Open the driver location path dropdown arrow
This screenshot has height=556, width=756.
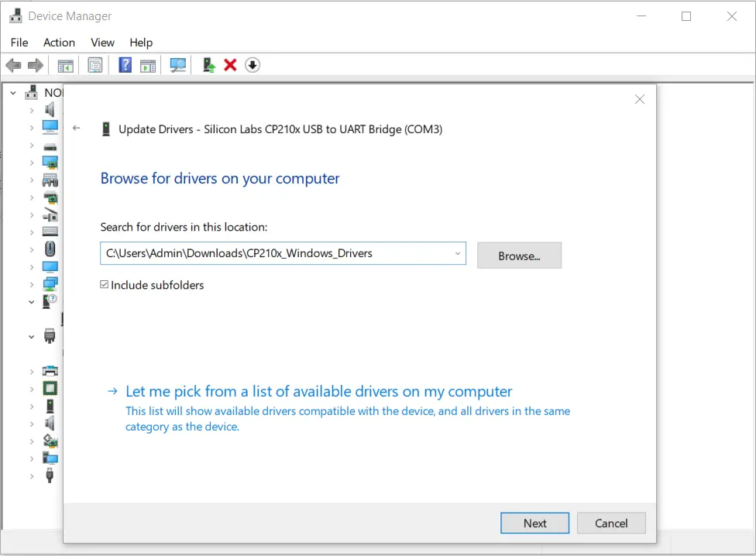(x=458, y=253)
